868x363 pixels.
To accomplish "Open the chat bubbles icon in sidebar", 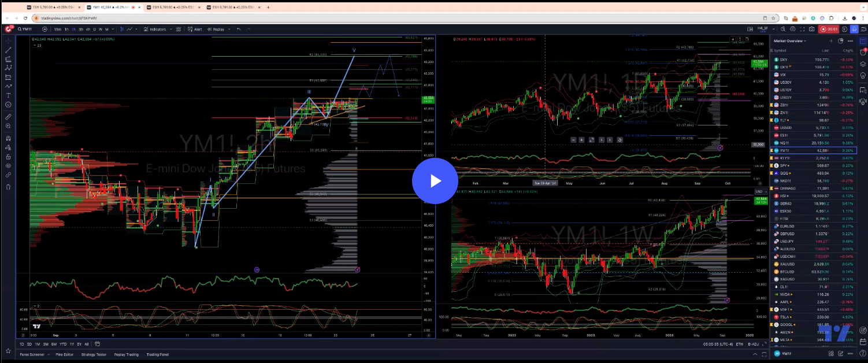I will 863,90.
